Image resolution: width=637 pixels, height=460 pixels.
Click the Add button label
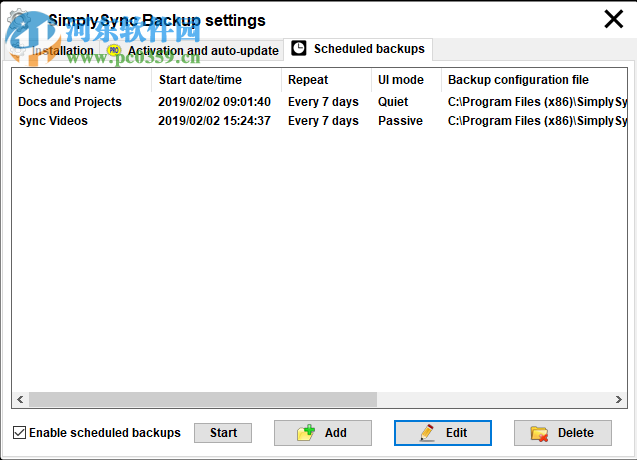tap(336, 433)
